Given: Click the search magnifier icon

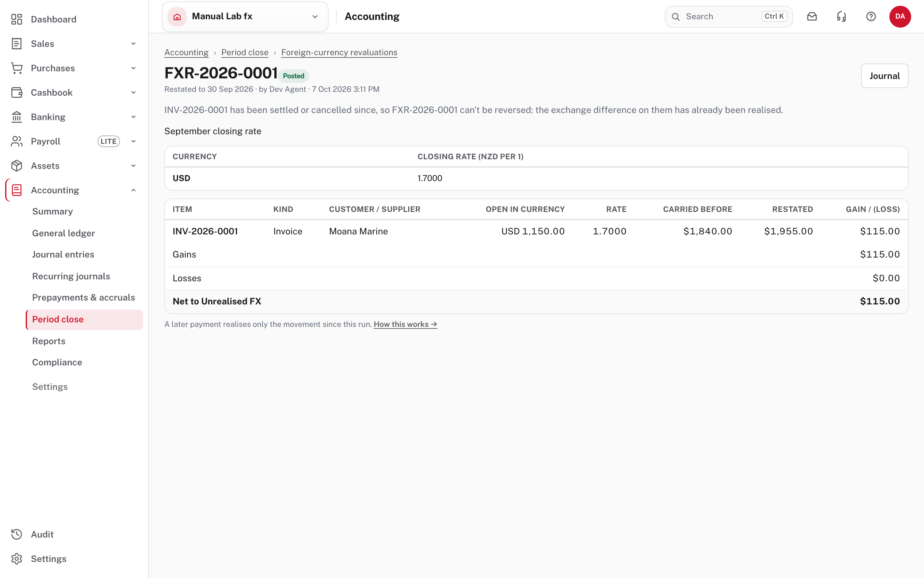Looking at the screenshot, I should (x=675, y=16).
